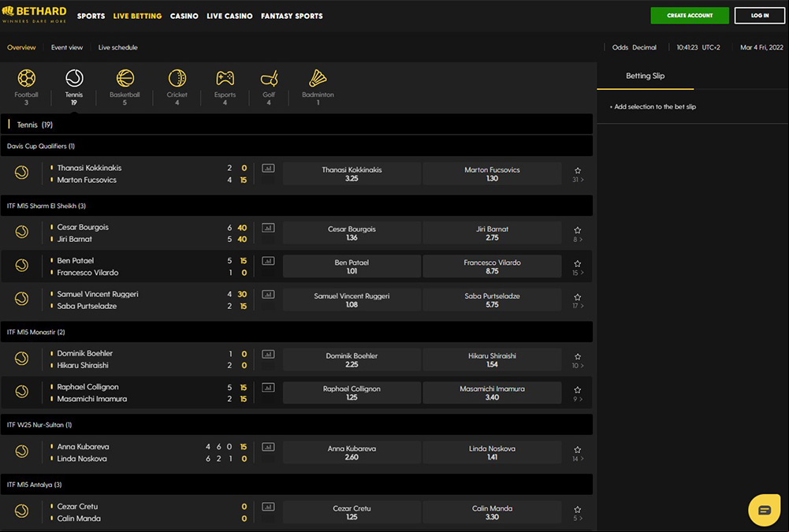Change the Odds Decimal format setting

[x=634, y=47]
